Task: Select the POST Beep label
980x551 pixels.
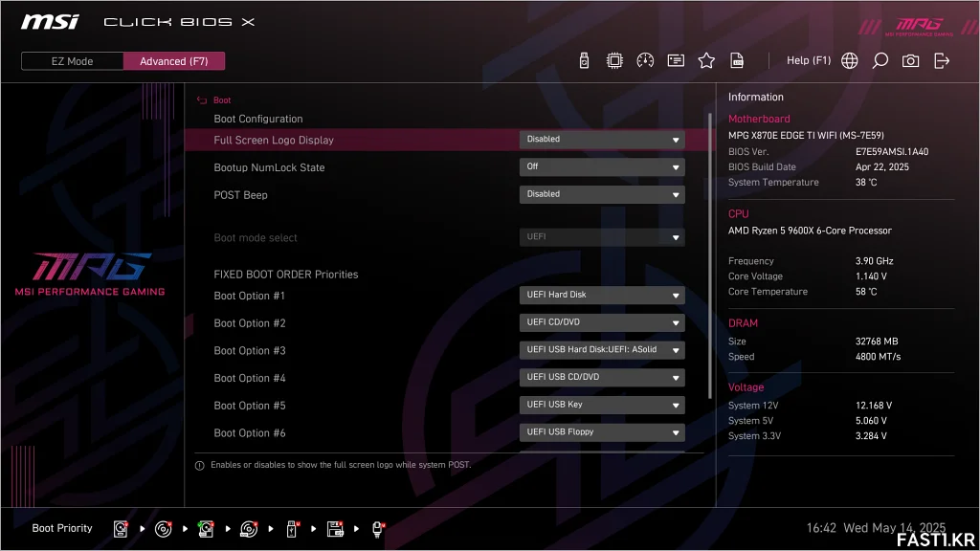Action: click(240, 195)
